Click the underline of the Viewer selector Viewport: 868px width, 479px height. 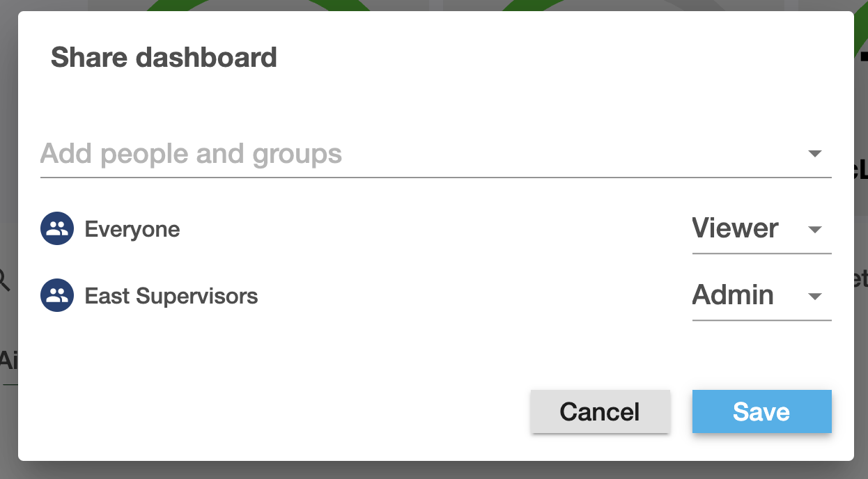[x=762, y=253]
